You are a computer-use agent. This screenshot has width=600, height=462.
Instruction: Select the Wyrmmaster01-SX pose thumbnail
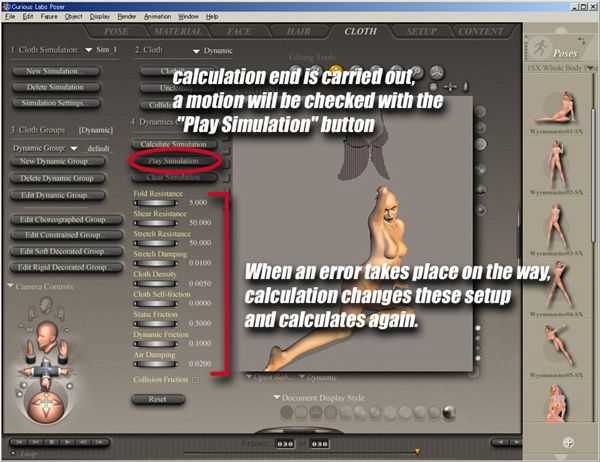(556, 107)
